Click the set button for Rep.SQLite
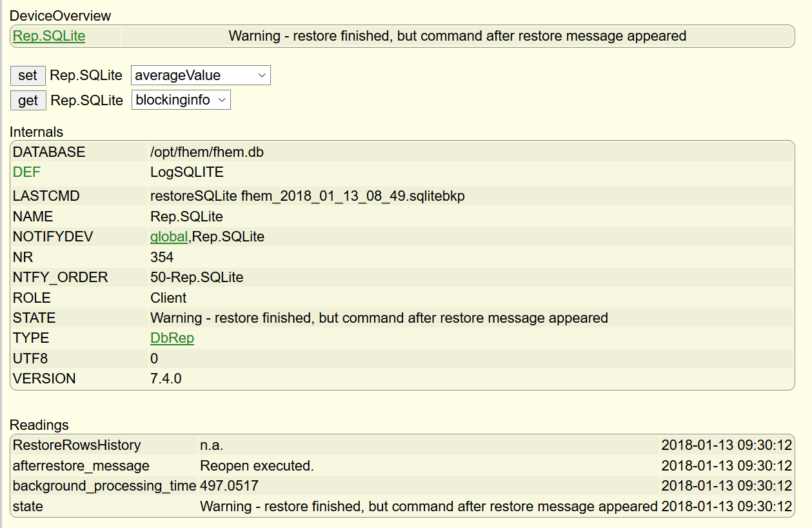 tap(28, 76)
